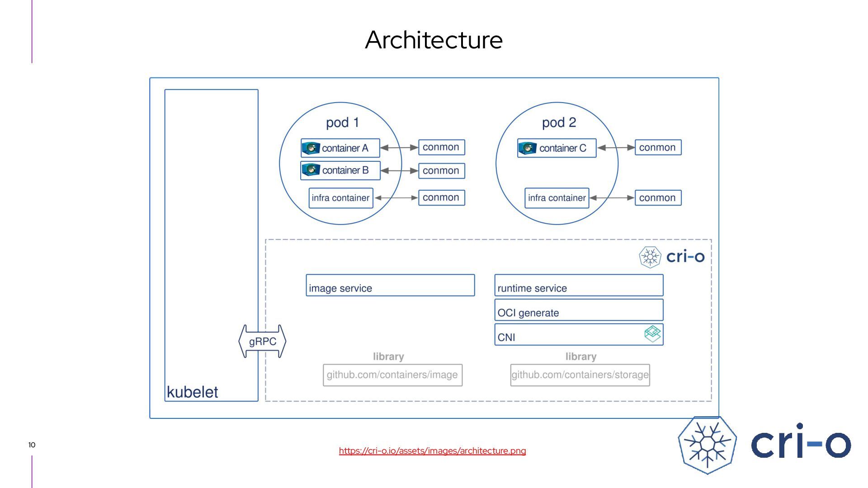The width and height of the screenshot is (868, 488).
Task: Click the gRPC double arrow shape
Action: click(x=262, y=342)
